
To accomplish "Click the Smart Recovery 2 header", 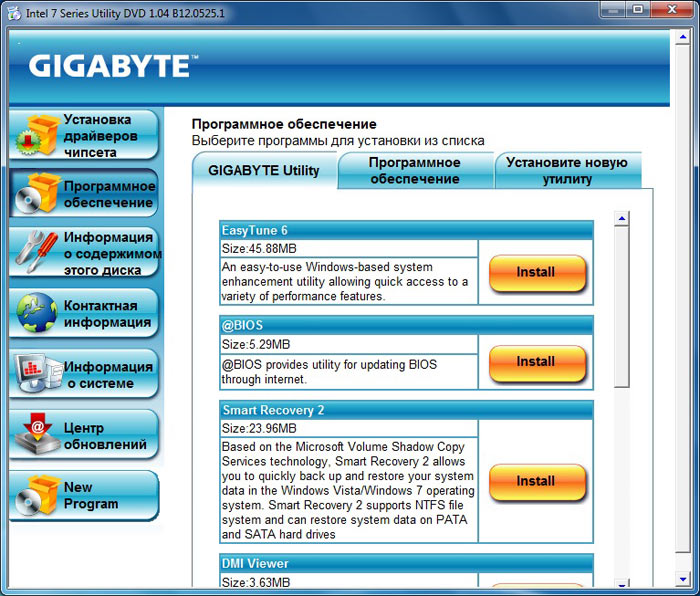I will point(406,410).
